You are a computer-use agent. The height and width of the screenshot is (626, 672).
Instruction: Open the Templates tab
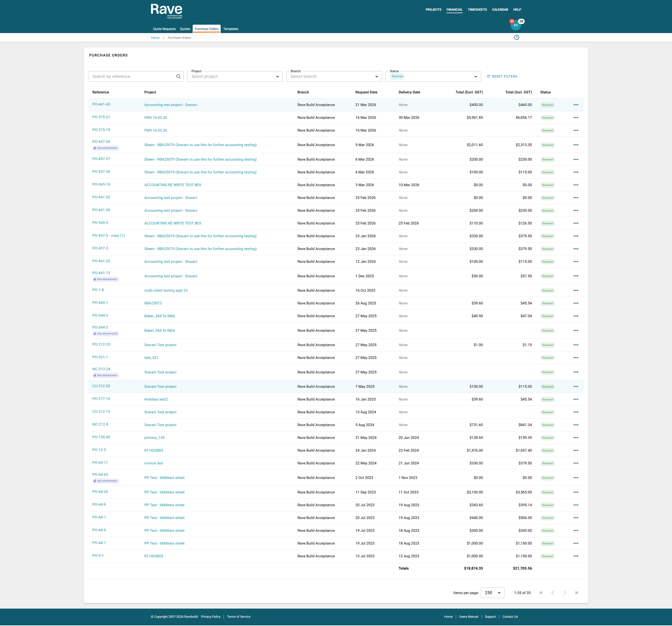(230, 29)
